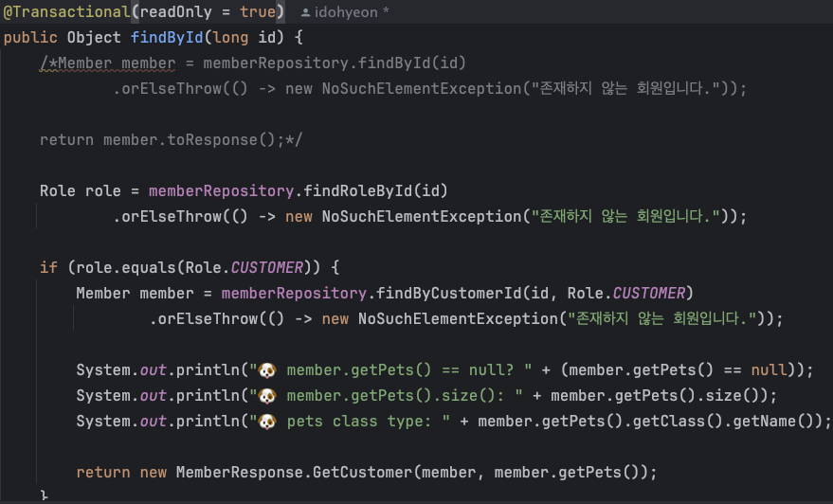Screen dimensions: 833x504
Task: Click Role.CUSTOMER argument in findByCustomerId call
Action: pyautogui.click(x=626, y=293)
